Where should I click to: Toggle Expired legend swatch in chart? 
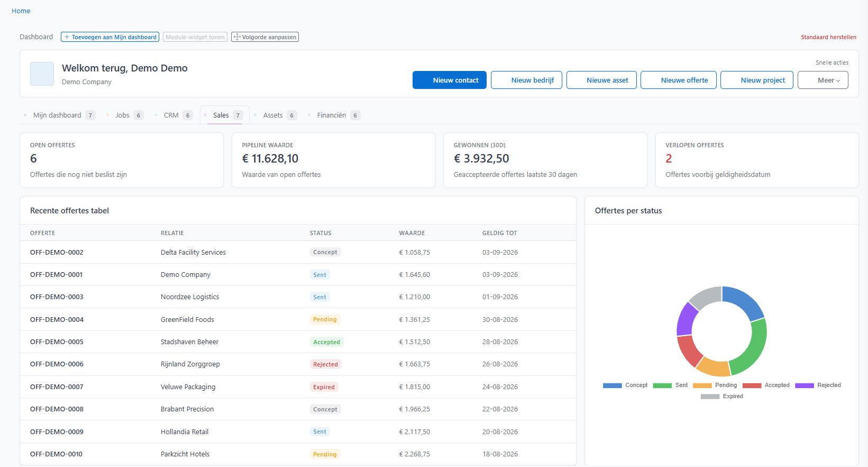(710, 397)
